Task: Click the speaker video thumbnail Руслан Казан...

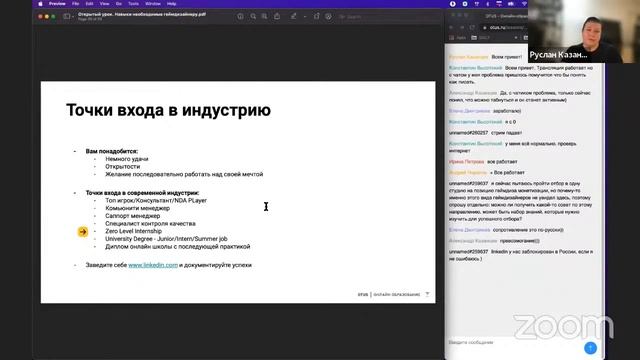Action: coord(584,31)
